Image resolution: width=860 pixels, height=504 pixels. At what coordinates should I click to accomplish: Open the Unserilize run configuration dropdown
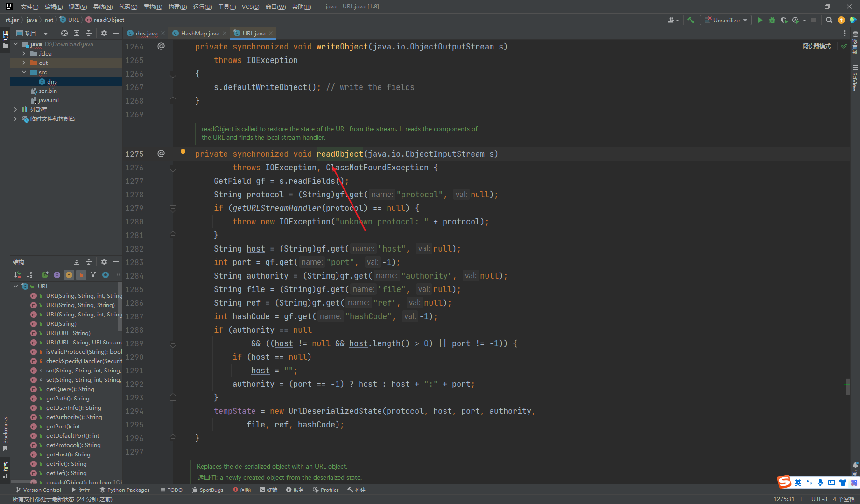click(x=726, y=20)
